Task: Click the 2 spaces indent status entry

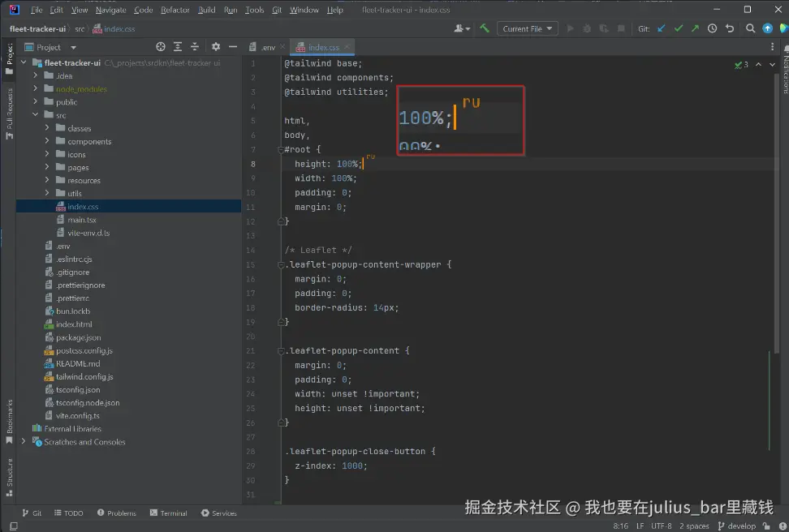Action: tap(694, 526)
